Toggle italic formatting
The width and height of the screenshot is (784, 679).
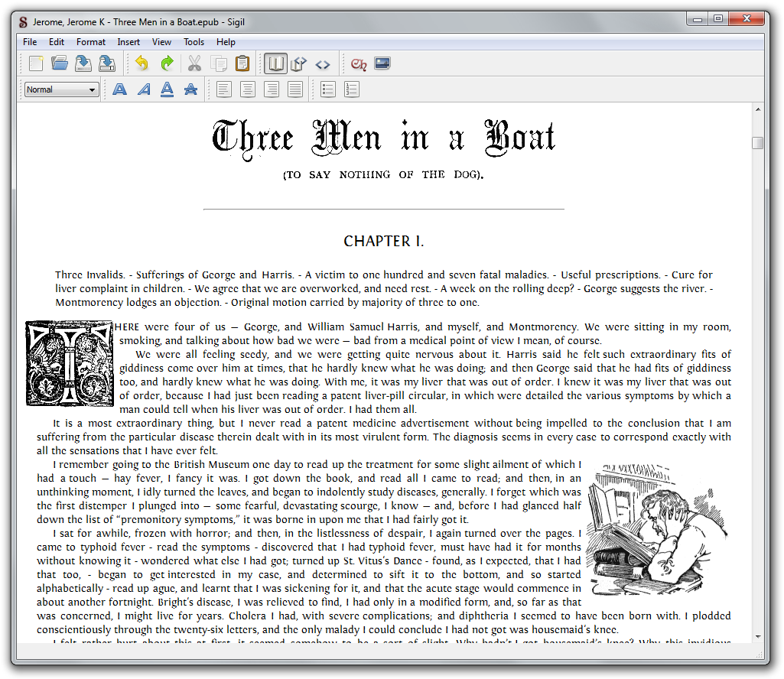coord(144,89)
